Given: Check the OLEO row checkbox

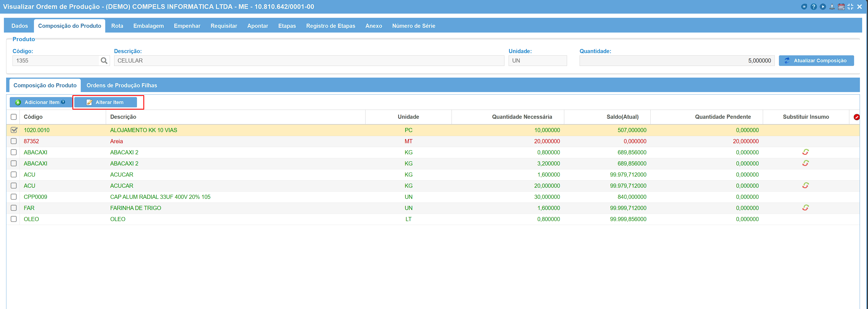Looking at the screenshot, I should 14,219.
